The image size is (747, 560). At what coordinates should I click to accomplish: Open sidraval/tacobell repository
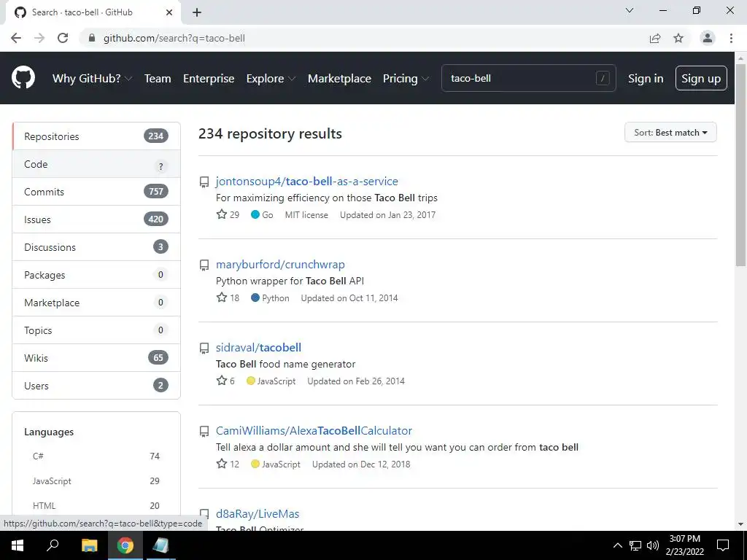(x=258, y=348)
